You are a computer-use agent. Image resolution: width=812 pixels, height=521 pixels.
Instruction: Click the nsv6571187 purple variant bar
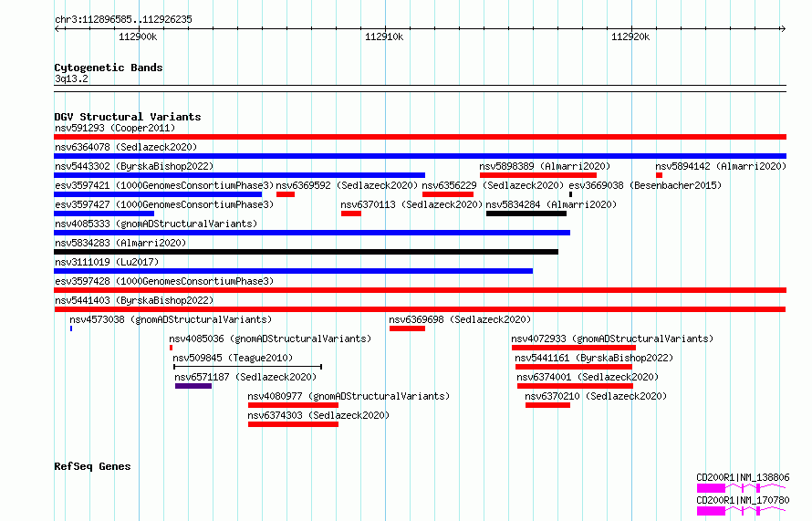(x=193, y=386)
